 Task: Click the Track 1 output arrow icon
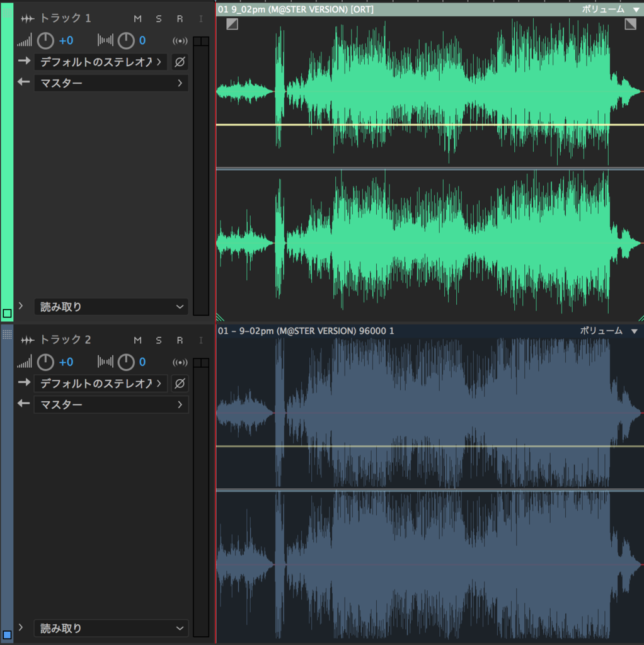24,82
